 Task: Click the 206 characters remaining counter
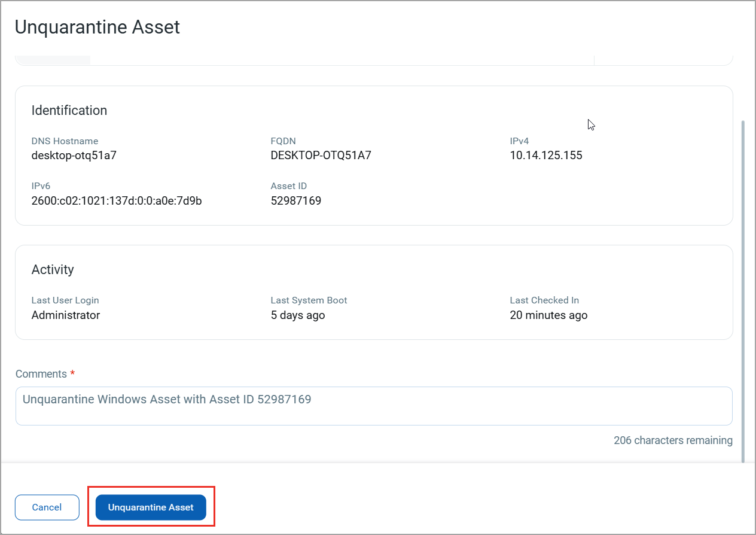(x=673, y=440)
